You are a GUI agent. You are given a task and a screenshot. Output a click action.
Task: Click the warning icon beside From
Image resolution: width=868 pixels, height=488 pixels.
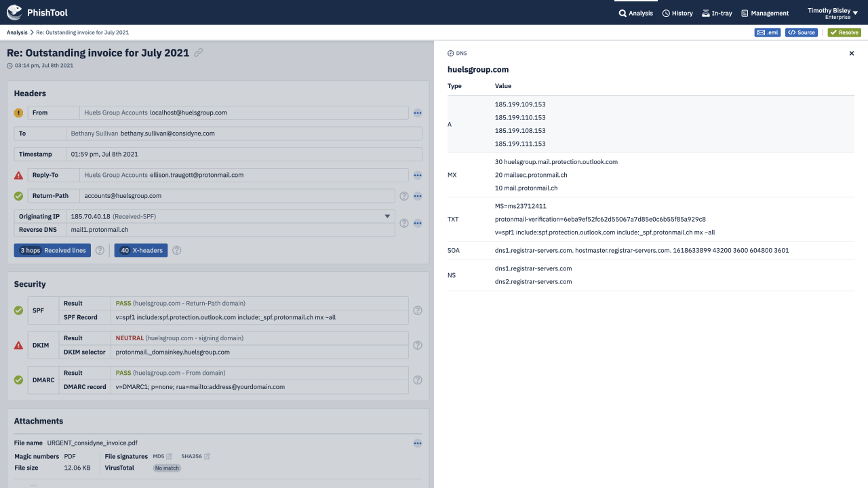(x=18, y=113)
